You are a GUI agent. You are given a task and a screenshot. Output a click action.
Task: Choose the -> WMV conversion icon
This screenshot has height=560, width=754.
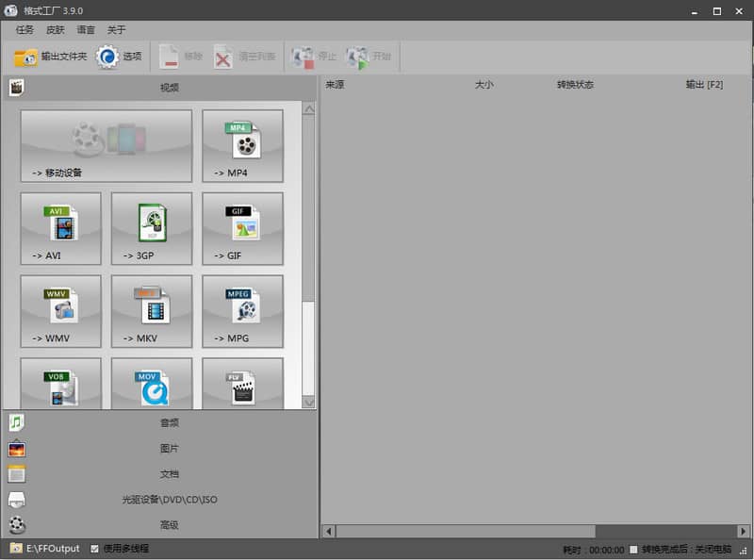tap(60, 311)
